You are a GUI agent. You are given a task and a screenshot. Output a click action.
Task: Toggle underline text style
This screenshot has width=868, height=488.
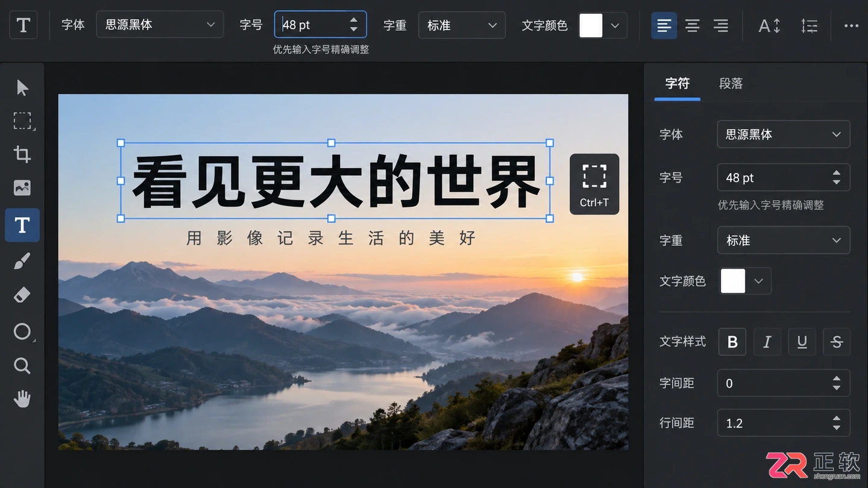[802, 342]
